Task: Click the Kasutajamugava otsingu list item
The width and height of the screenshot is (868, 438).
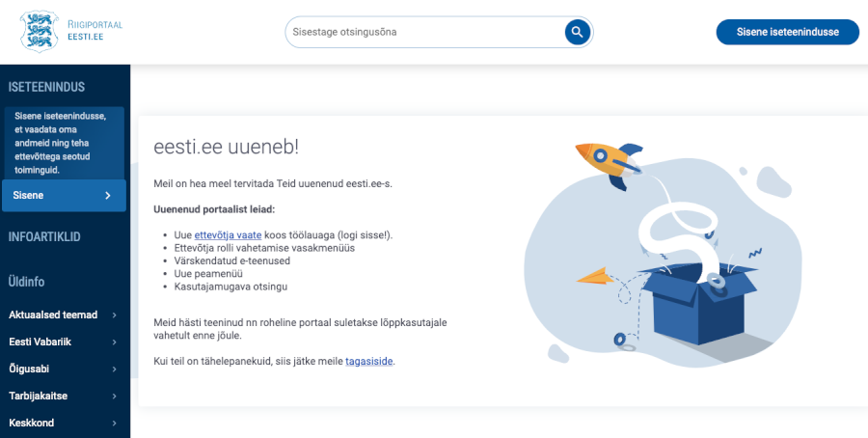Action: (231, 287)
